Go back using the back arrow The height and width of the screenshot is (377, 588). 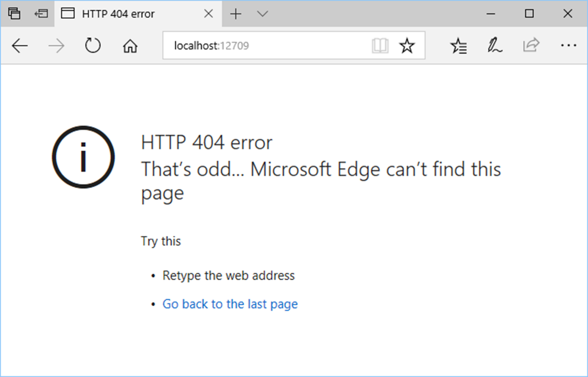(20, 46)
